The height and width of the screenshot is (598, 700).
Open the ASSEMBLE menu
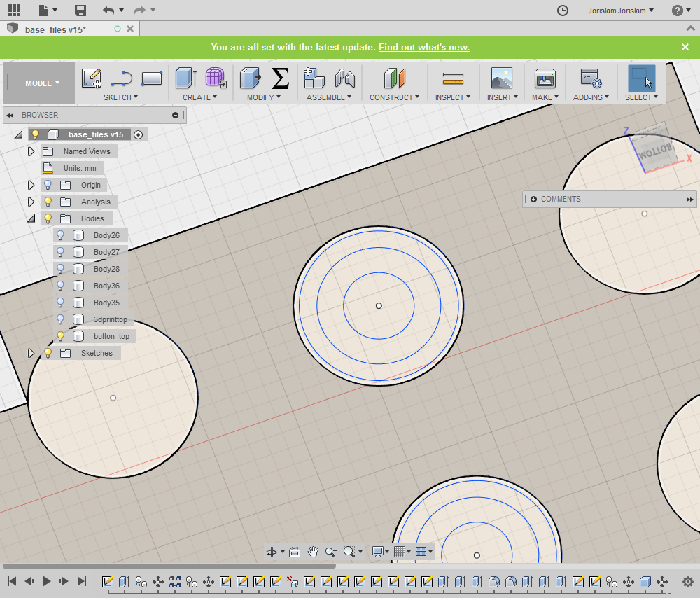coord(329,97)
